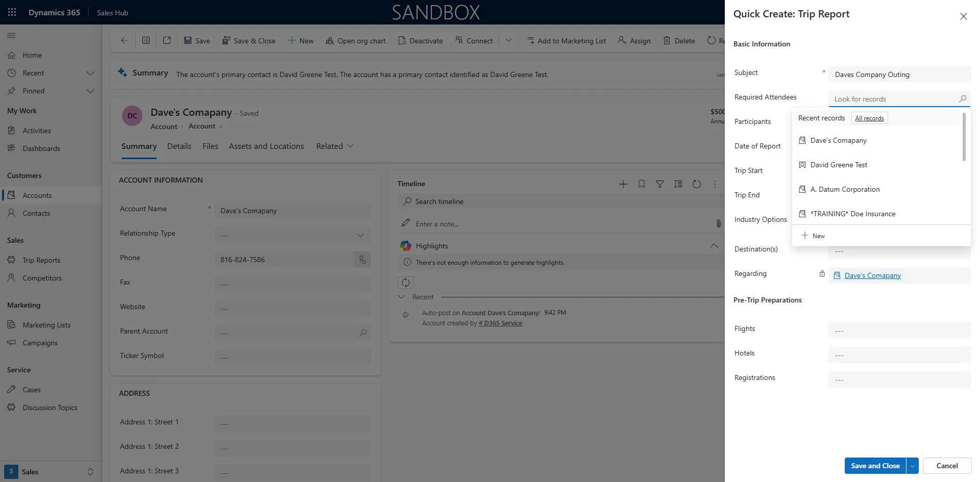Screen dimensions: 980x482
Task: Select Accounts in the left navigation
Action: [x=37, y=195]
